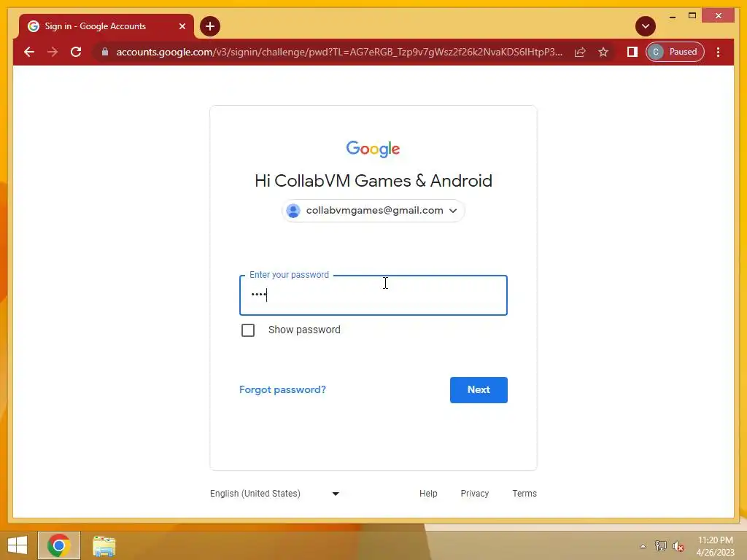Click the blue Next button
Image resolution: width=747 pixels, height=560 pixels.
pos(479,390)
